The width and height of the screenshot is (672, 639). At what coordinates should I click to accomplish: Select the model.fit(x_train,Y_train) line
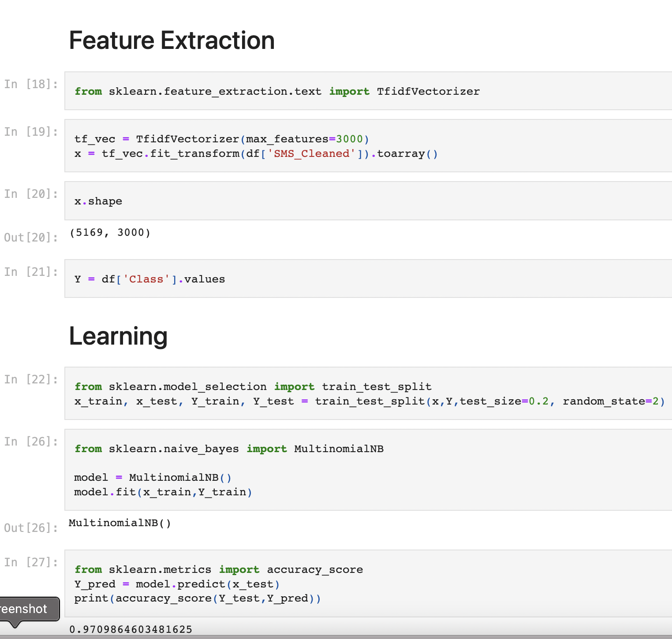coord(163,492)
